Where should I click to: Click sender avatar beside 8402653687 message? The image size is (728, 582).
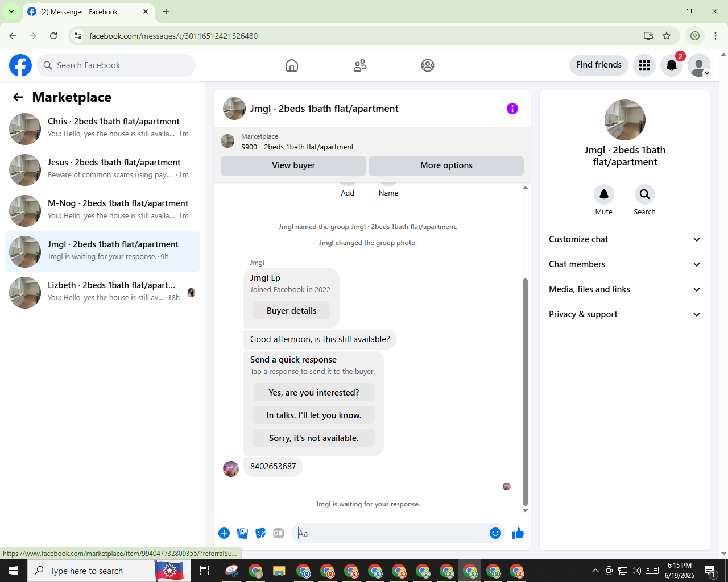point(231,469)
